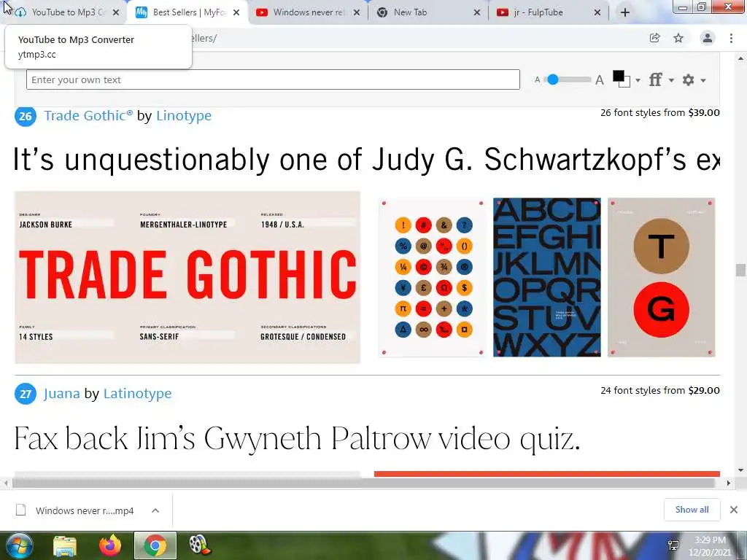
Task: Click the preview settings gear icon
Action: (689, 79)
